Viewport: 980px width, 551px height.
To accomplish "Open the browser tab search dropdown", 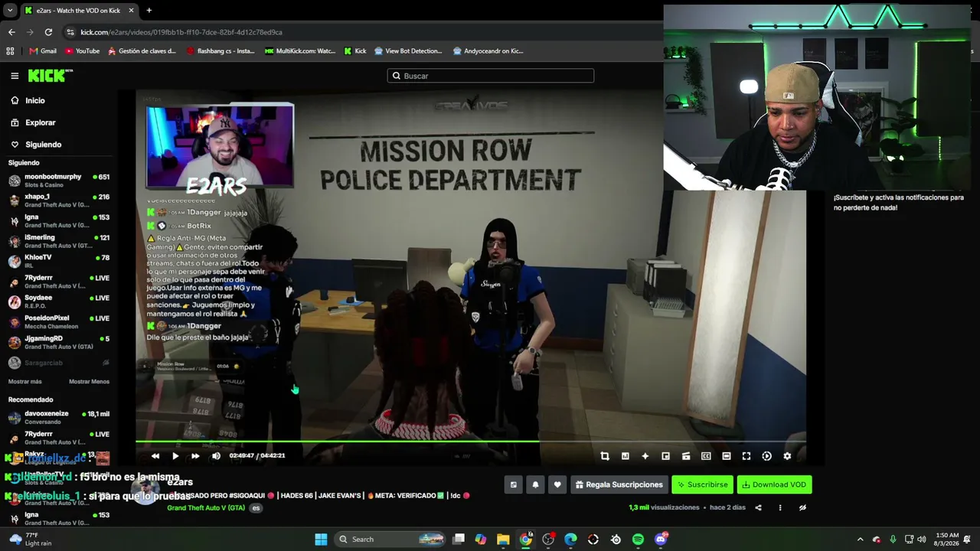I will click(x=10, y=10).
